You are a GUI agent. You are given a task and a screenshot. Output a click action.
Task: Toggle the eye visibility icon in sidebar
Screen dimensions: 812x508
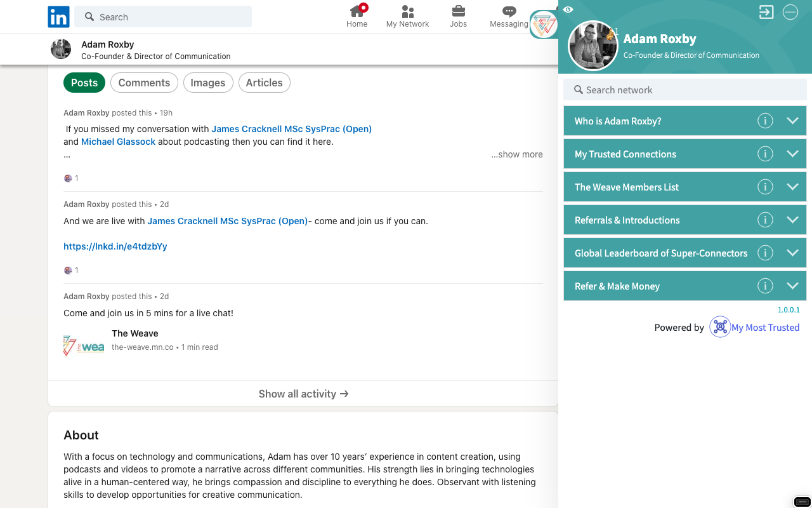tap(568, 10)
